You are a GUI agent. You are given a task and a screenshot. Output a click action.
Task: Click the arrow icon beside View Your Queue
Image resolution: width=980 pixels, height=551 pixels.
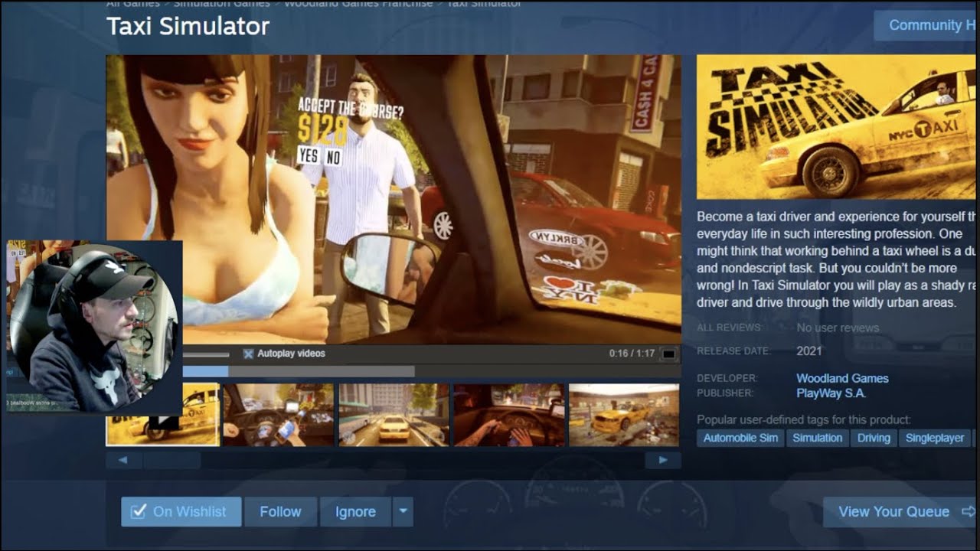point(969,511)
